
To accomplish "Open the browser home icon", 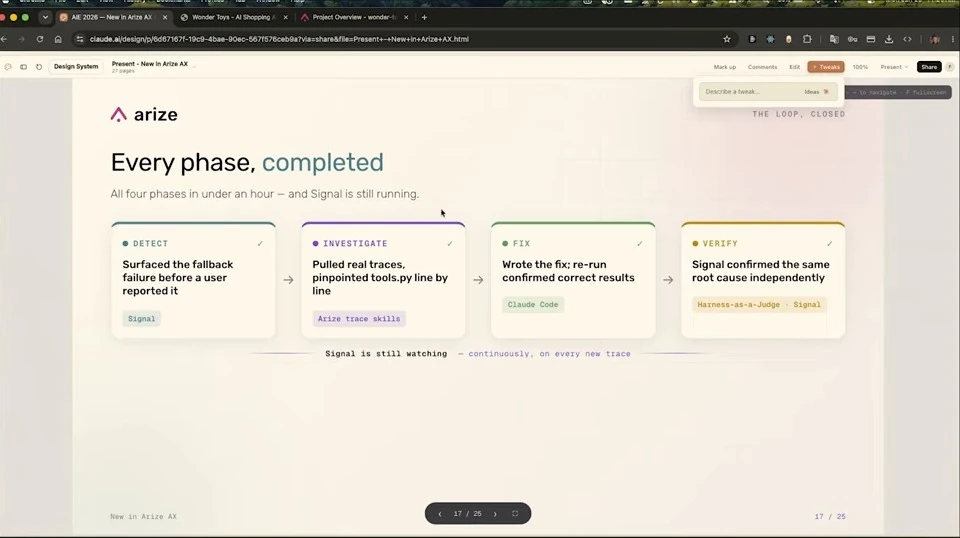I will click(58, 39).
